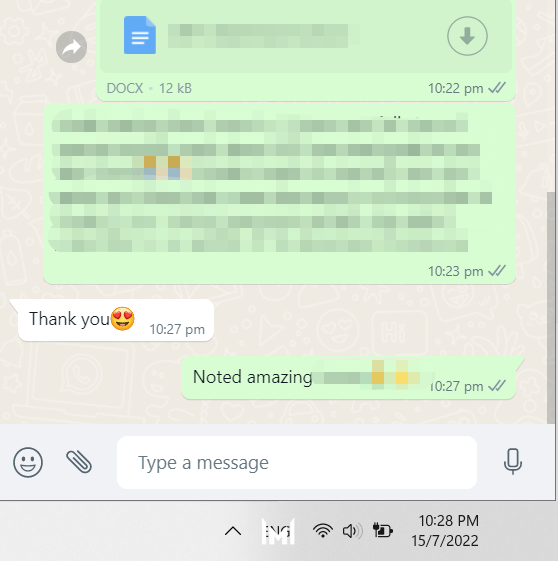Forward the DOCX document message
This screenshot has width=558, height=561.
[x=72, y=47]
